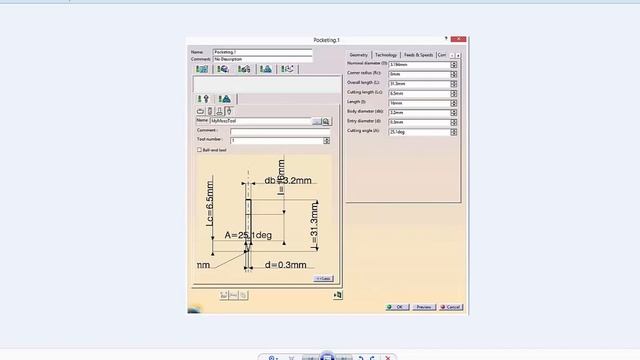Click the Nominal diameter value field
The width and height of the screenshot is (640, 360).
(419, 64)
